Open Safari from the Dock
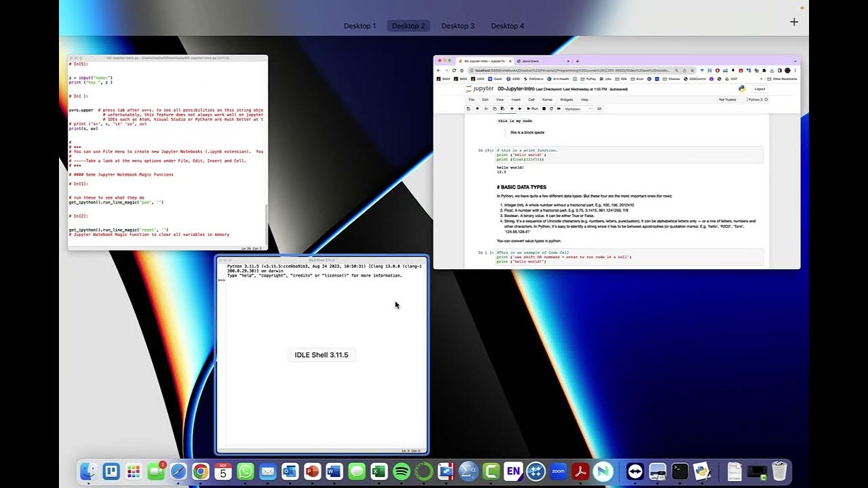 178,472
